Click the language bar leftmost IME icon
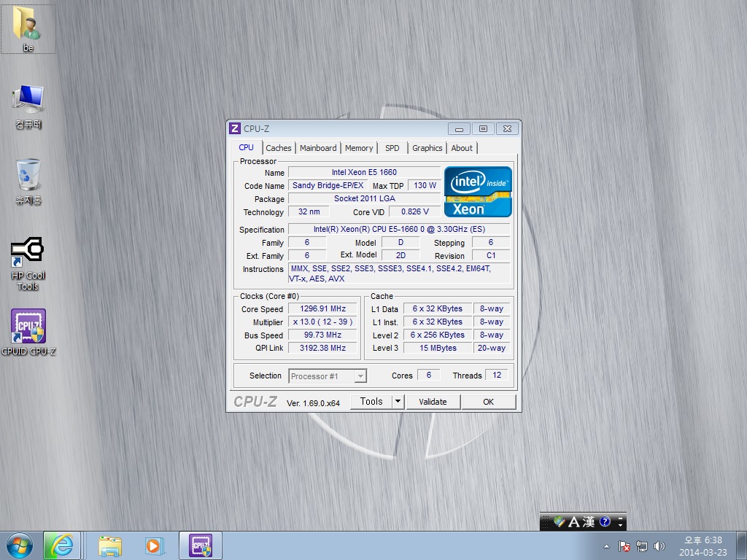This screenshot has width=747, height=560. click(560, 522)
